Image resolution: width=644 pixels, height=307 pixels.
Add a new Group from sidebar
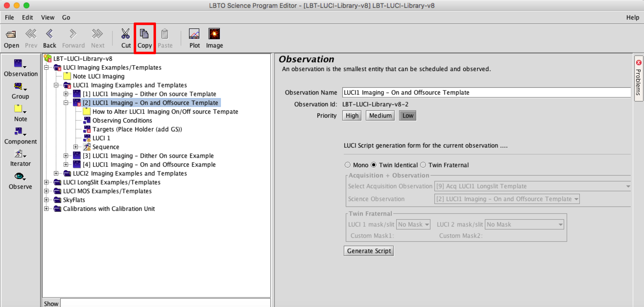(20, 91)
